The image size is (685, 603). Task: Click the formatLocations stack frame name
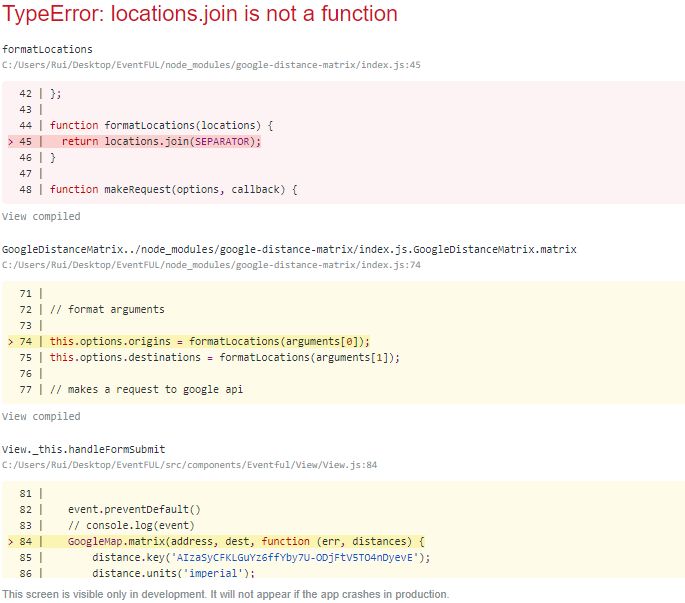pyautogui.click(x=47, y=49)
